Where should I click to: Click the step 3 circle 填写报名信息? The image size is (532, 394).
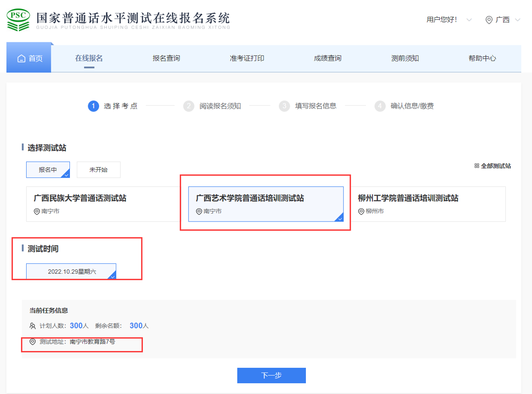coord(284,106)
